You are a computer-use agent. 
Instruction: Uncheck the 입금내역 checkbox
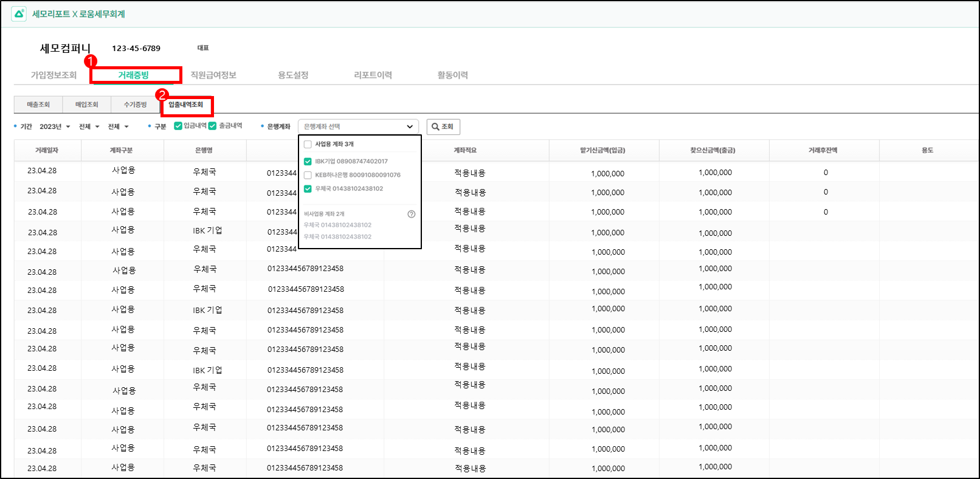pyautogui.click(x=178, y=126)
